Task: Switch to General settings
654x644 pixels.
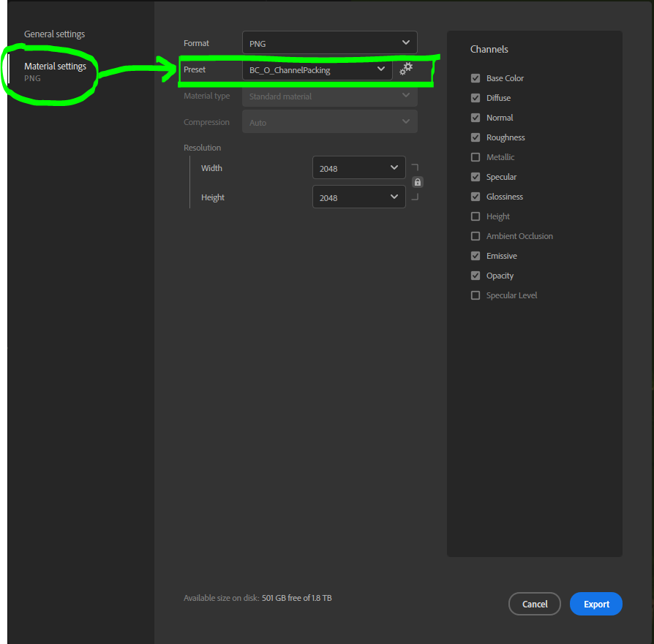Action: [x=54, y=34]
